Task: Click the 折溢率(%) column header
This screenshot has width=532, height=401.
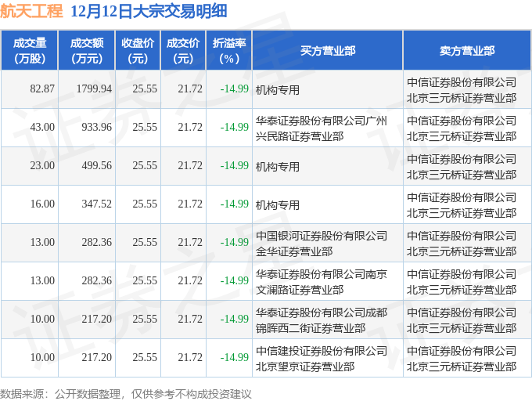Action: click(x=229, y=50)
